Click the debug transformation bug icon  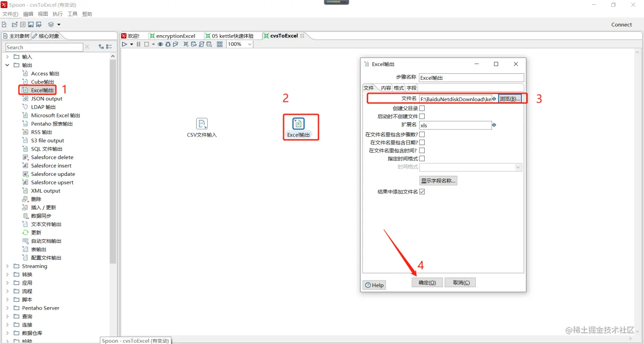(168, 44)
